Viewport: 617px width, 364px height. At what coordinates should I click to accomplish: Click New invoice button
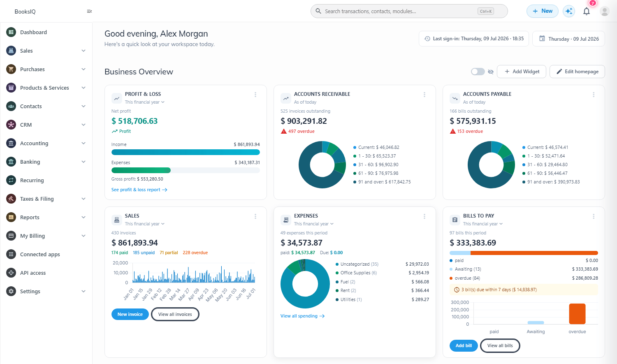(x=130, y=314)
